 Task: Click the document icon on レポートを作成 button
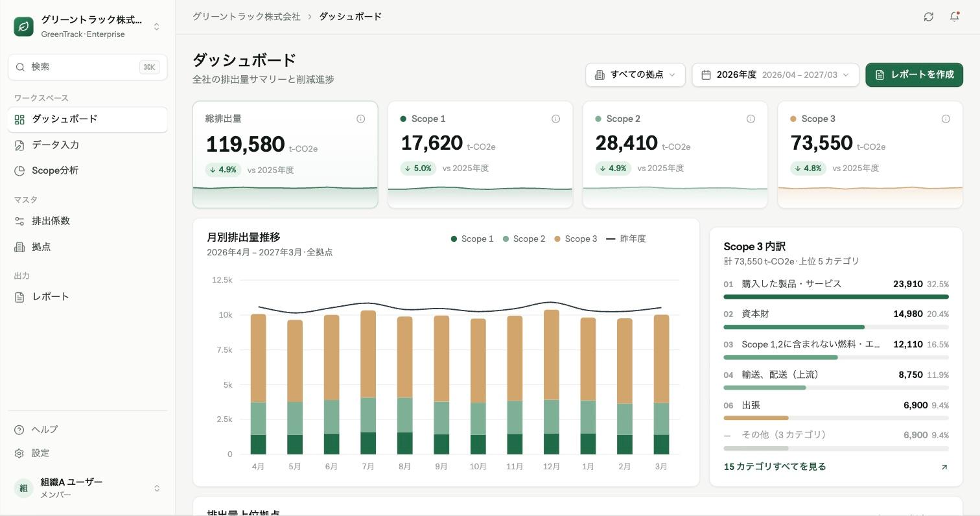coord(880,75)
